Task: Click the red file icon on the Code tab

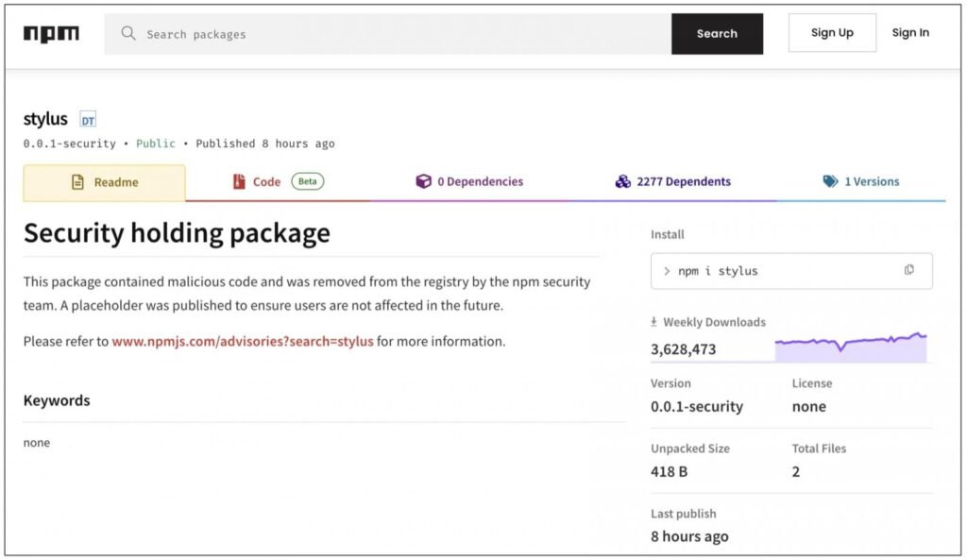Action: click(240, 181)
